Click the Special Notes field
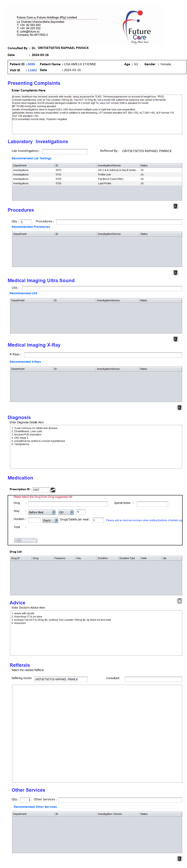 pyautogui.click(x=152, y=504)
